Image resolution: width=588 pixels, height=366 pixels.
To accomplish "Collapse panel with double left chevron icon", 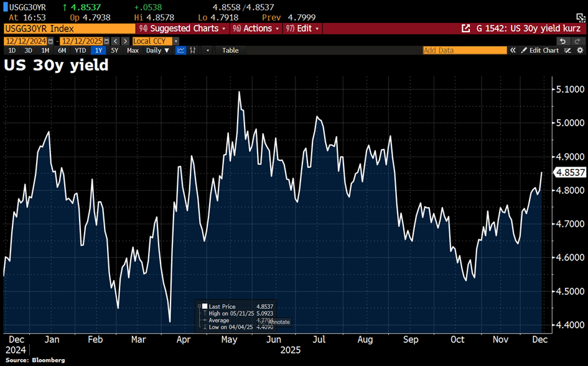I will 514,50.
